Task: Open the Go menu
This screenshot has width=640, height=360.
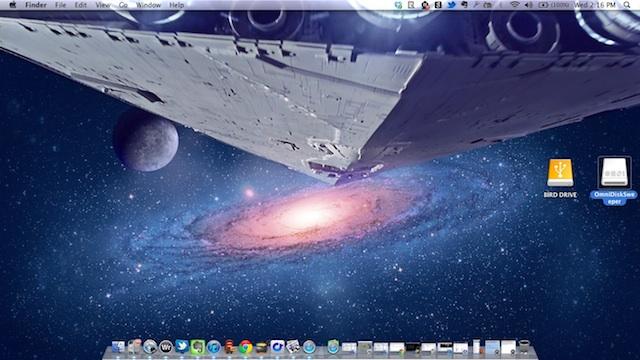Action: (123, 5)
